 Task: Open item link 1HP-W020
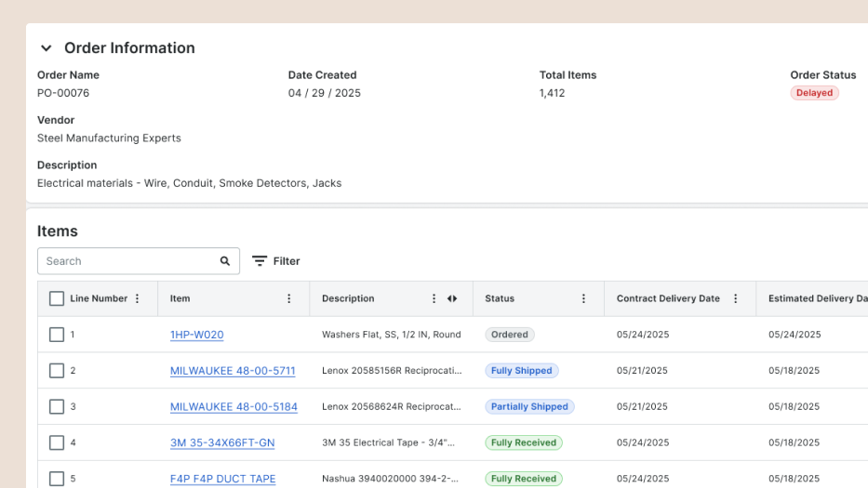[x=197, y=335]
